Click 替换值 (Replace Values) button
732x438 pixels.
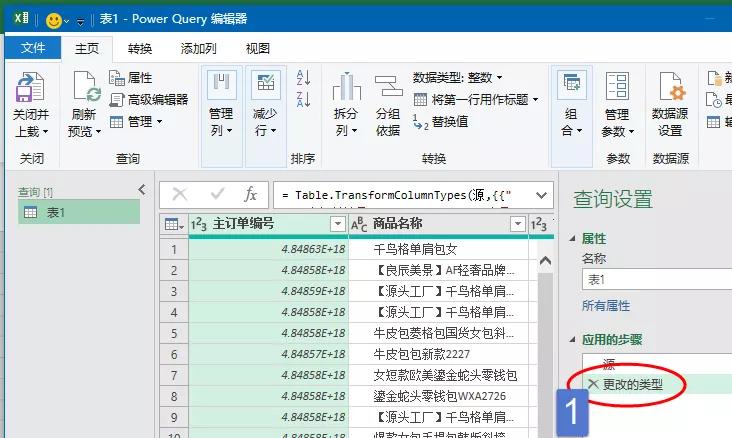(x=440, y=121)
